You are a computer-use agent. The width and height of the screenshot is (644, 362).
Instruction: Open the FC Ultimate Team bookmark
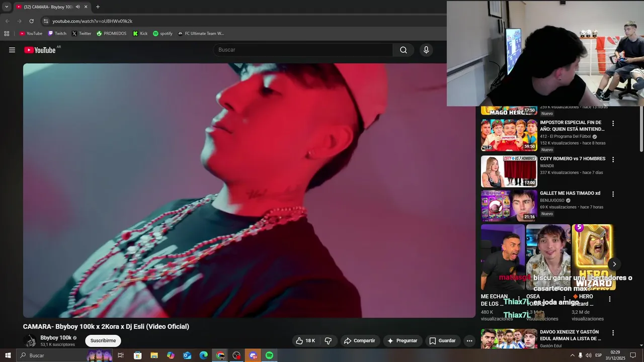[x=201, y=34]
